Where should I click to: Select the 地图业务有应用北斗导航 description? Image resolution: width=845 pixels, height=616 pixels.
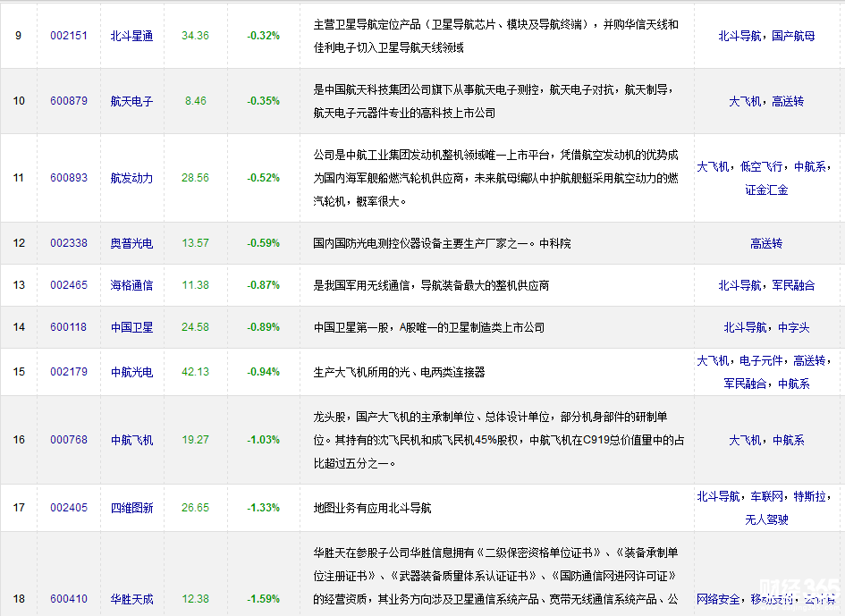click(372, 508)
